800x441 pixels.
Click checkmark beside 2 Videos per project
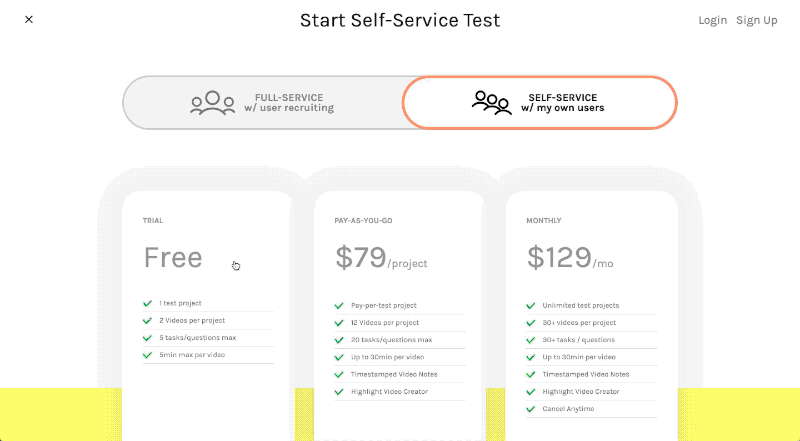click(147, 321)
